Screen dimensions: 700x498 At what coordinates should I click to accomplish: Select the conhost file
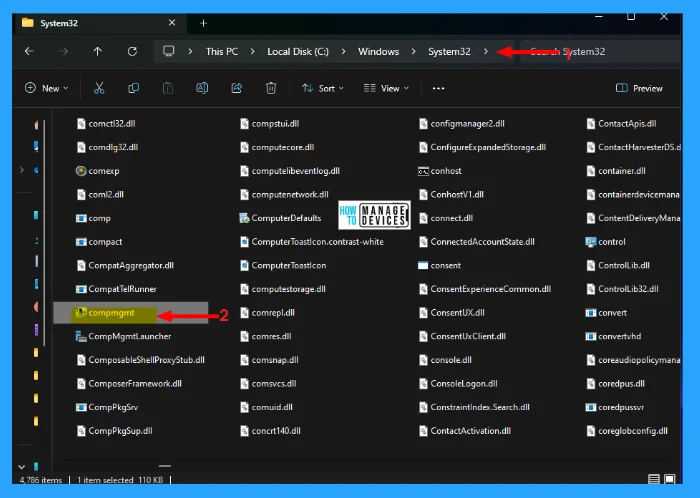[440, 171]
